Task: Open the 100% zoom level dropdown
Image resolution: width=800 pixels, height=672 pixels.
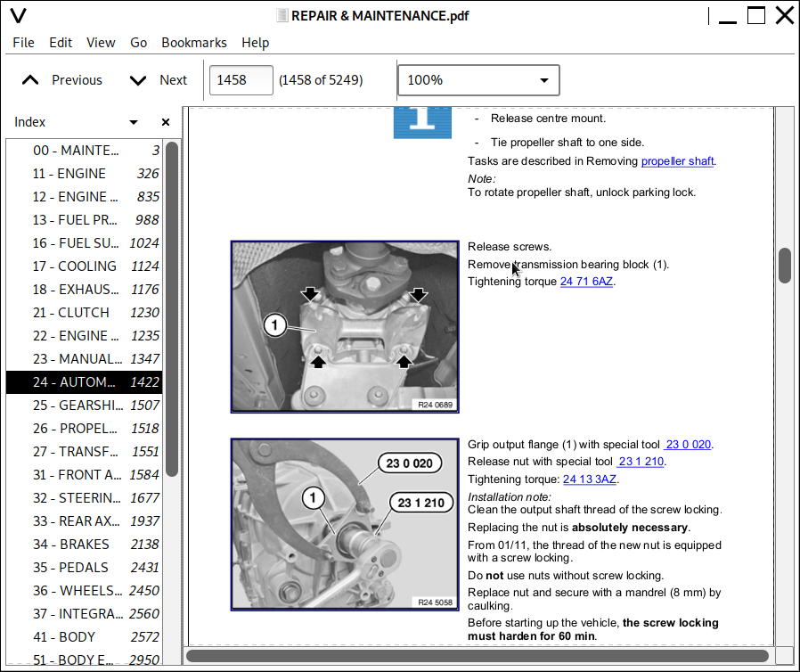Action: (478, 80)
